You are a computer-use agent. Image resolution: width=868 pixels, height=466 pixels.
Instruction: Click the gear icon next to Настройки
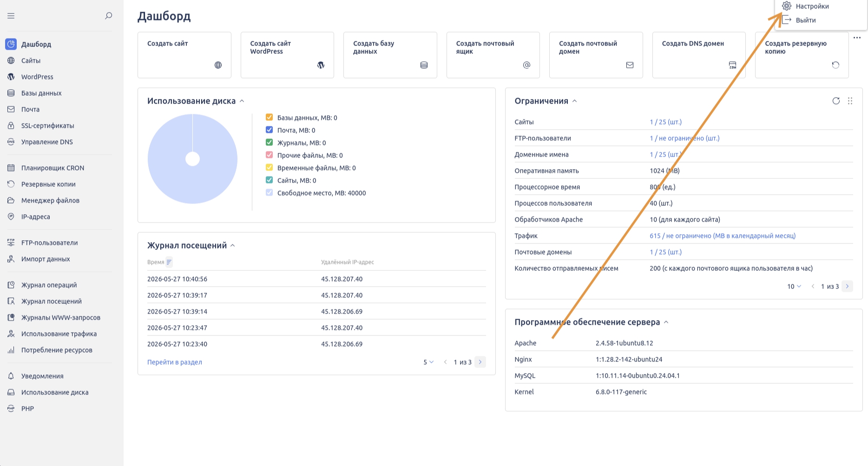(787, 6)
